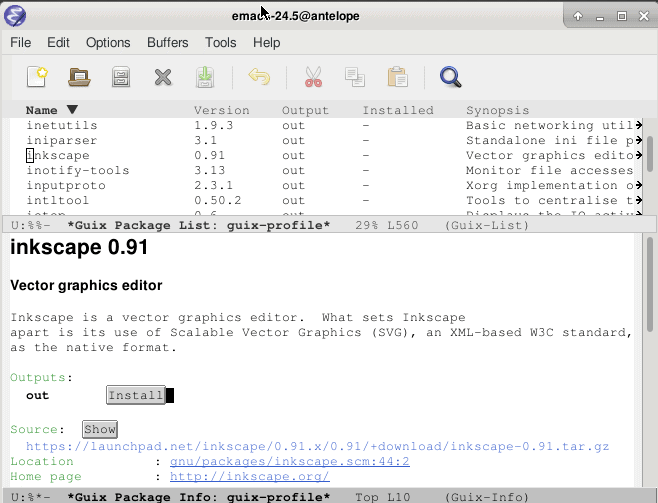Click the Search magnifier icon

pyautogui.click(x=451, y=77)
